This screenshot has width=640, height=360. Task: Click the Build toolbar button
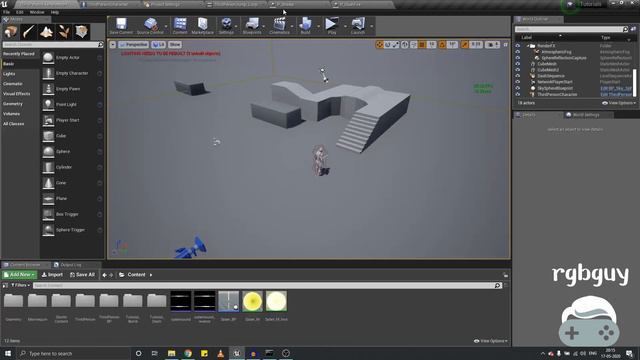(305, 26)
